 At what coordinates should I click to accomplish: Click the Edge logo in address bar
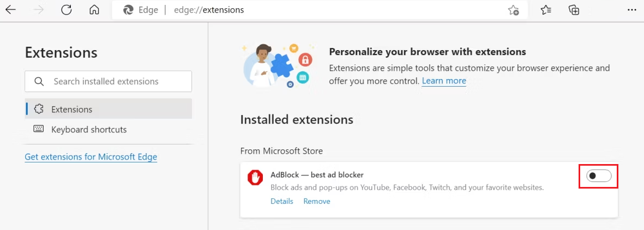pos(129,10)
